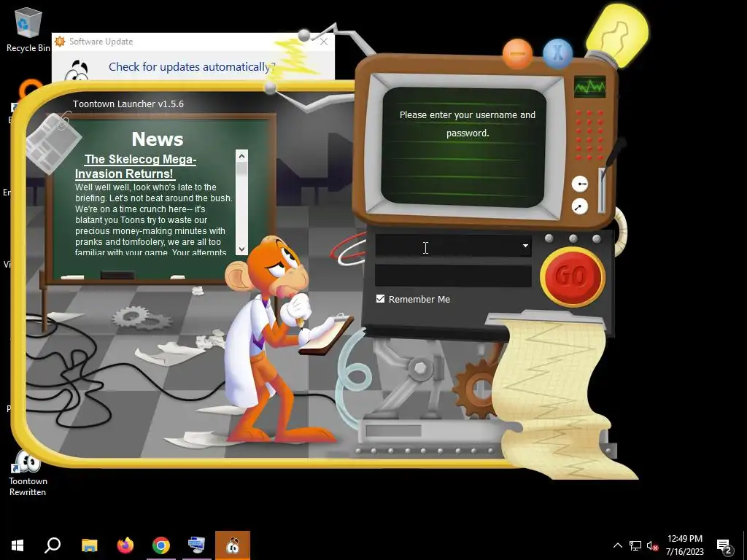Click the upper white dial on TV
747x560 pixels.
pos(579,184)
